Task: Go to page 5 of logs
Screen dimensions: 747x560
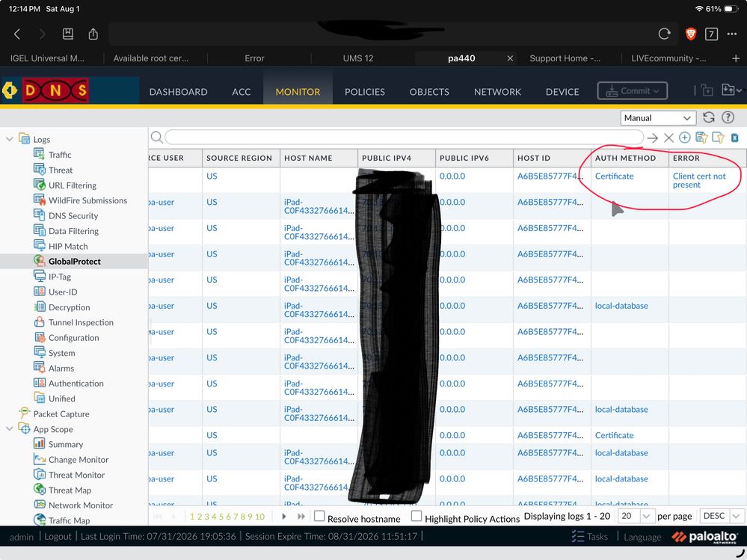Action: click(221, 517)
